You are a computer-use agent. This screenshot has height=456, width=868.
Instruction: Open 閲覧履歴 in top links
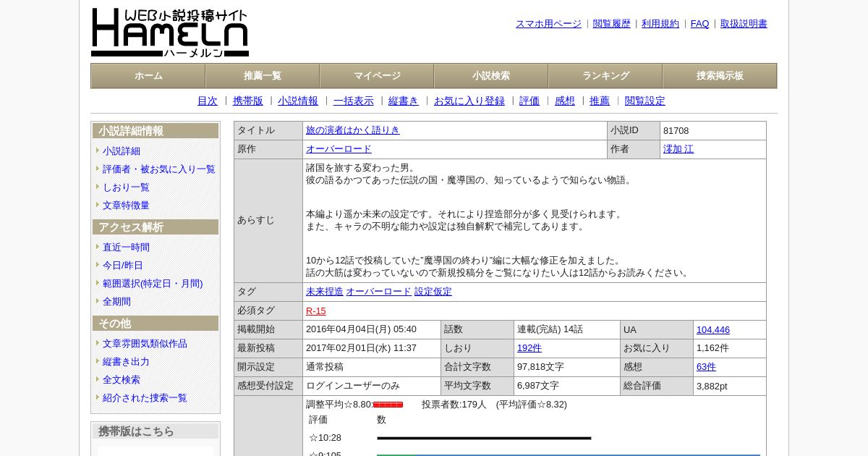[612, 24]
